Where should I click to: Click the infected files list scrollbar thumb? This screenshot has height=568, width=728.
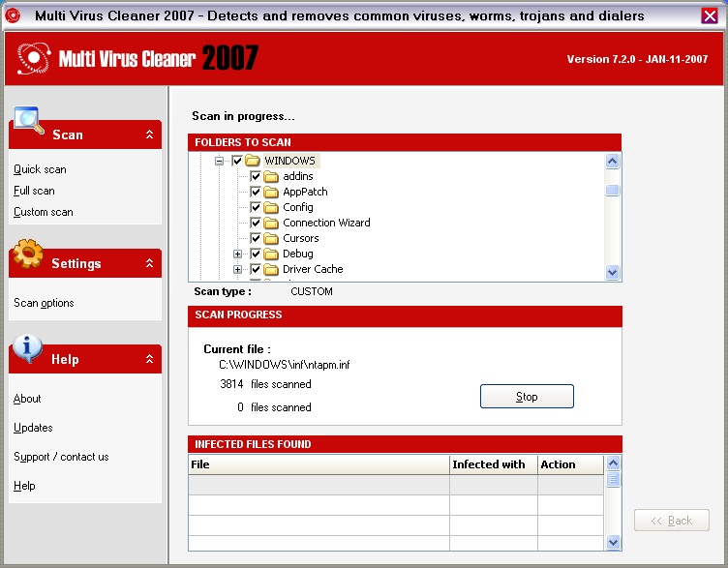point(613,479)
